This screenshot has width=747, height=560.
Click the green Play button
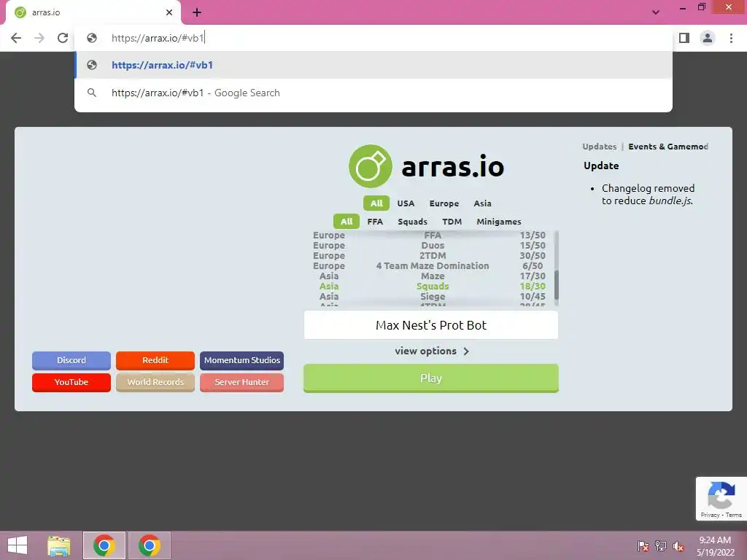pos(430,378)
